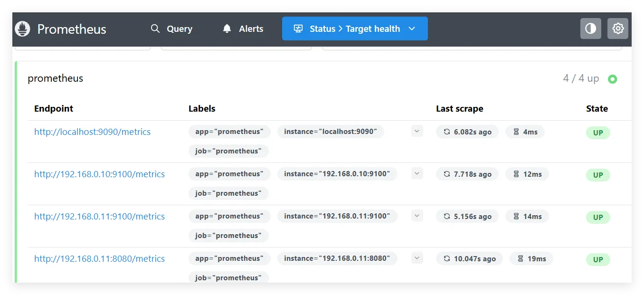This screenshot has height=295, width=644.
Task: Click the UP state badge for localhost:9090
Action: point(597,133)
